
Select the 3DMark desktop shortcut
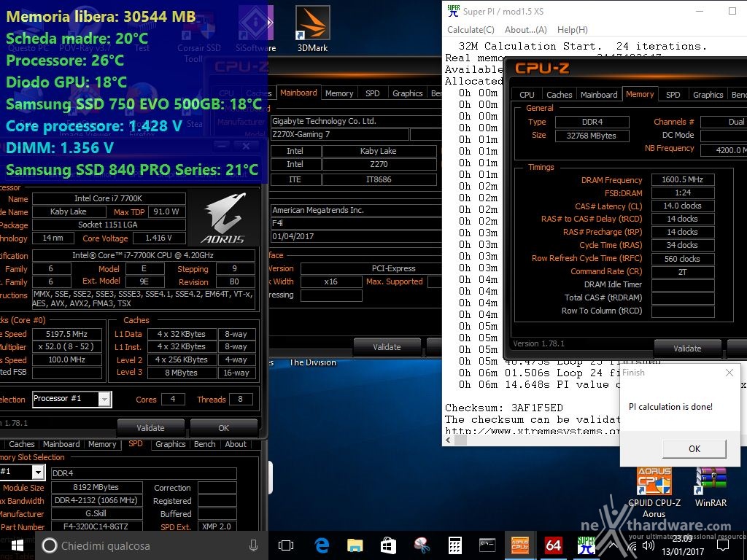click(x=312, y=28)
